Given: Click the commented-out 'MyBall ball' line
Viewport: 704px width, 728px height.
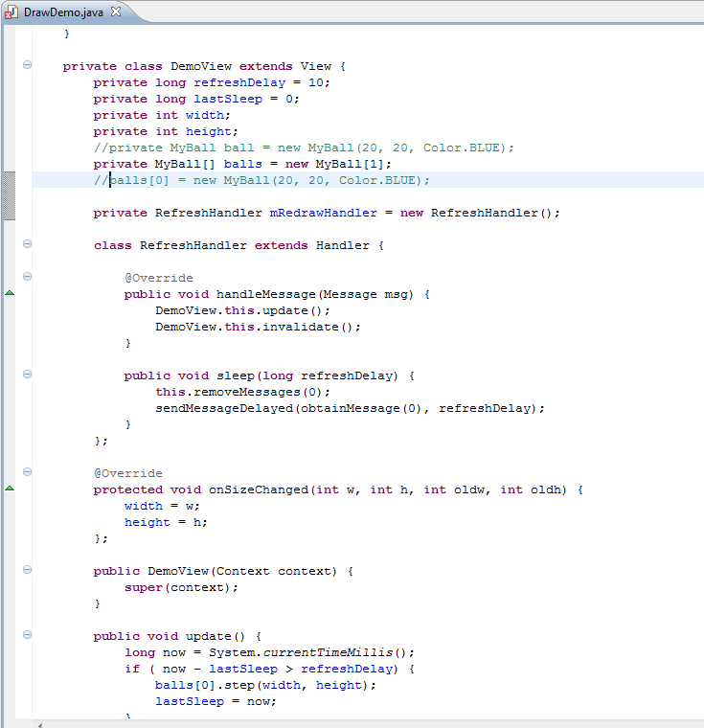Looking at the screenshot, I should tap(304, 148).
